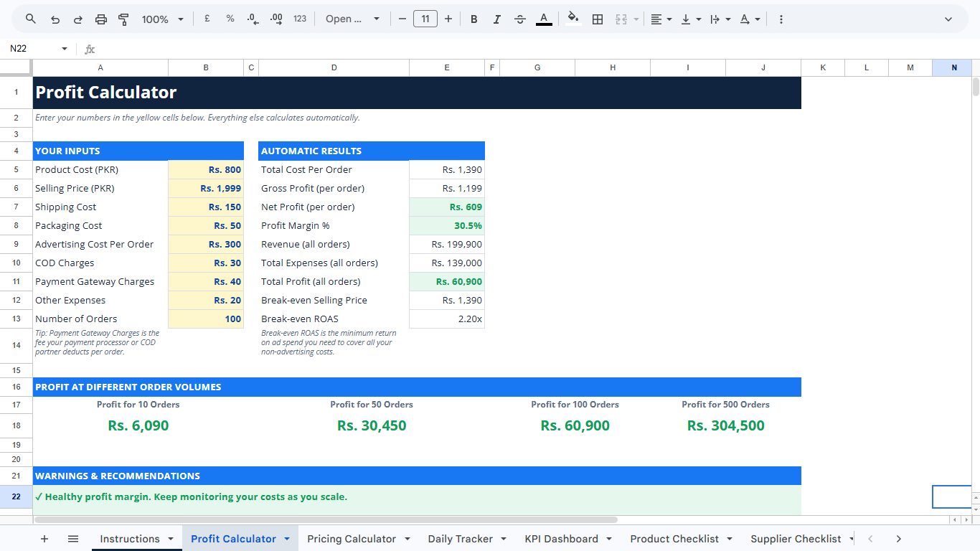
Task: Click the undo arrow icon
Action: point(55,19)
